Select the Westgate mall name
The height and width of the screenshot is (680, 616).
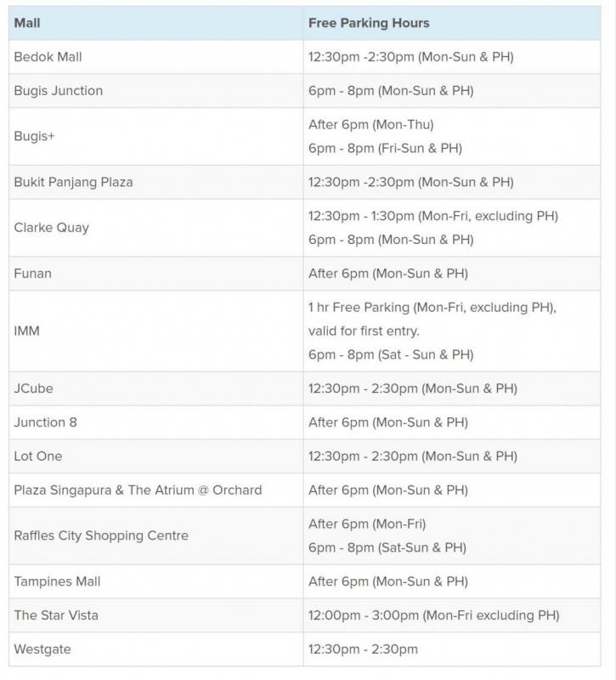pyautogui.click(x=42, y=649)
